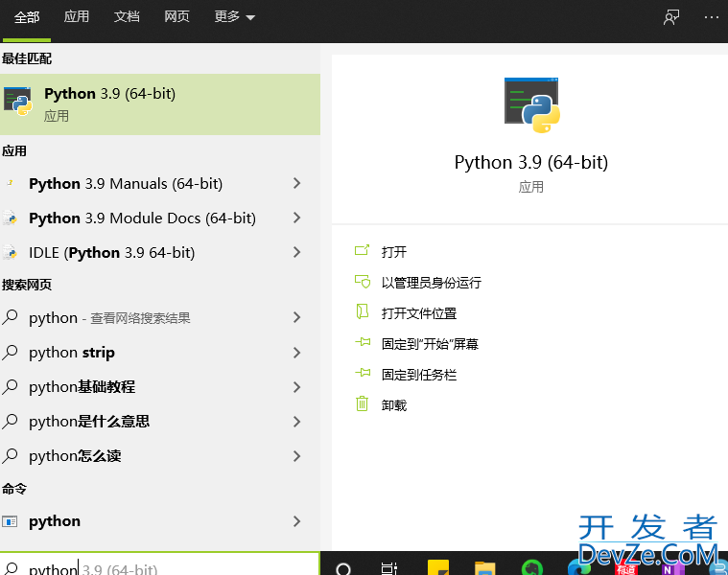The image size is (728, 575).
Task: Click 打开 to launch Python
Action: [x=393, y=252]
